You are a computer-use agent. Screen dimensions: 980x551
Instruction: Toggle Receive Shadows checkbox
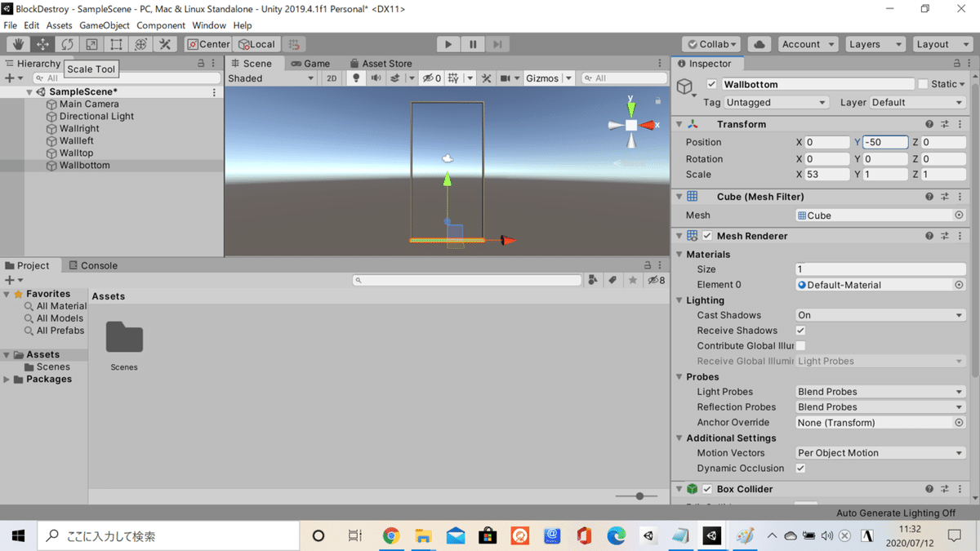click(x=800, y=331)
